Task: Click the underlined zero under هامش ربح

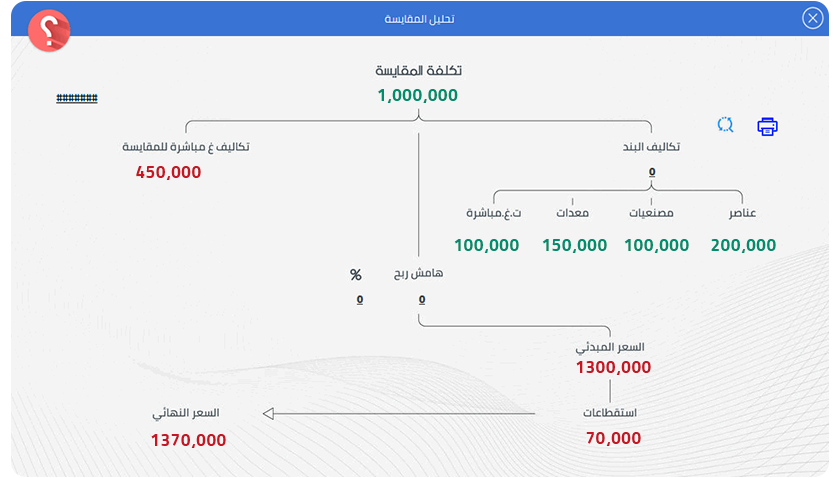Action: [x=422, y=299]
